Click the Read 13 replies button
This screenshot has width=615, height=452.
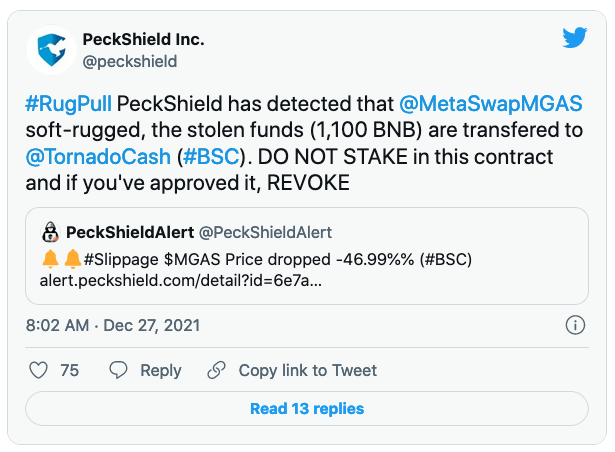(307, 408)
